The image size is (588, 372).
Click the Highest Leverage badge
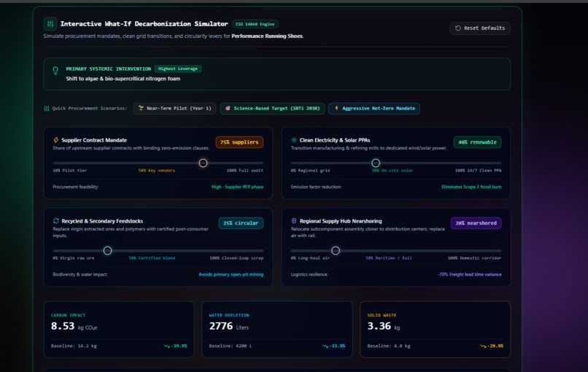tap(178, 69)
